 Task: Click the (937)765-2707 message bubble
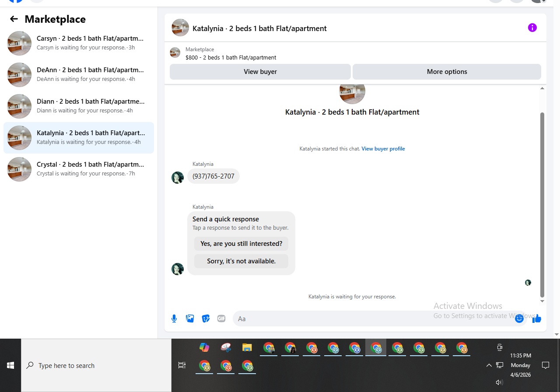[213, 176]
